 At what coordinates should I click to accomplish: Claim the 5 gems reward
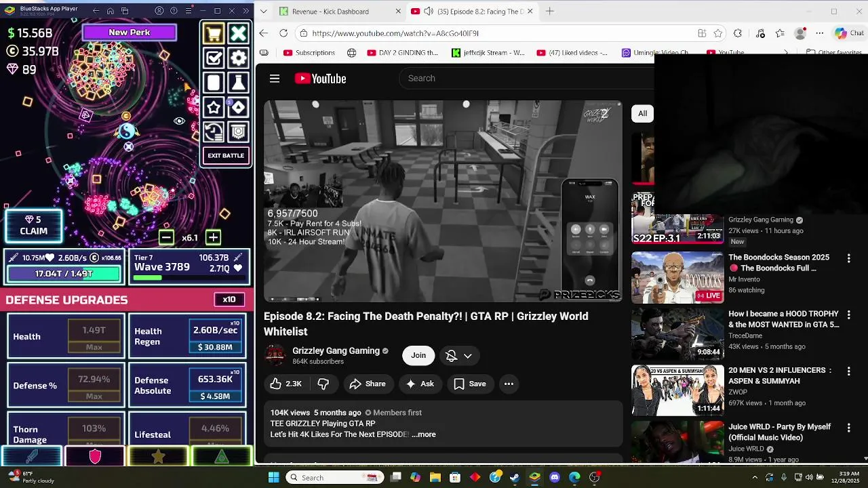tap(33, 226)
